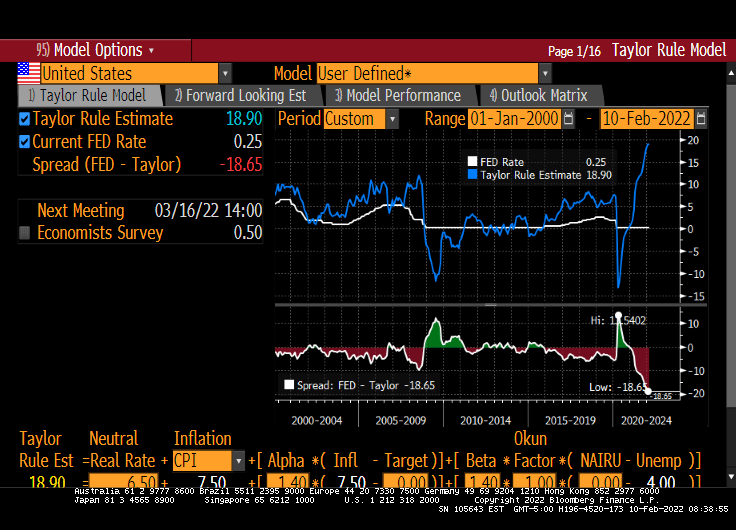Click the range start date field 01-Jan-2000

click(x=514, y=119)
